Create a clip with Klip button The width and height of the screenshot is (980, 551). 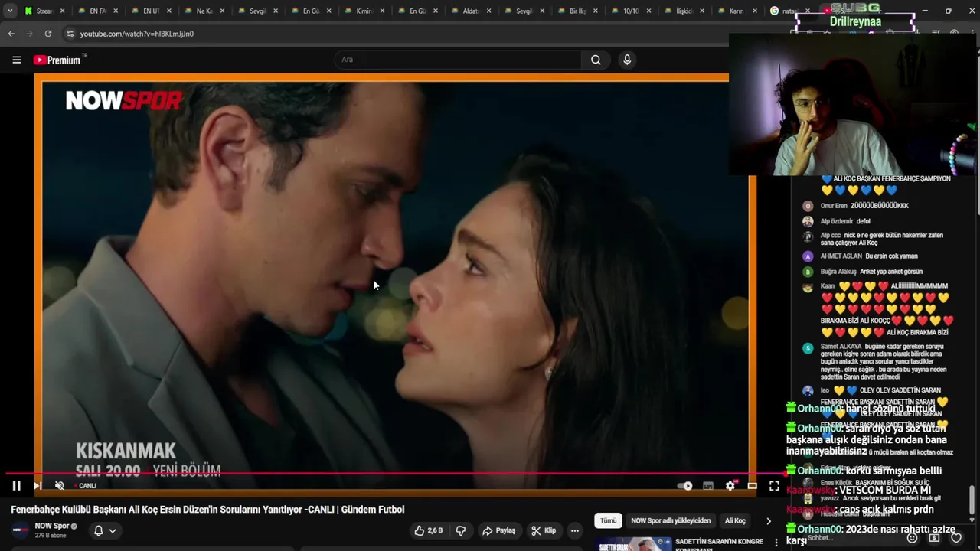pos(544,530)
